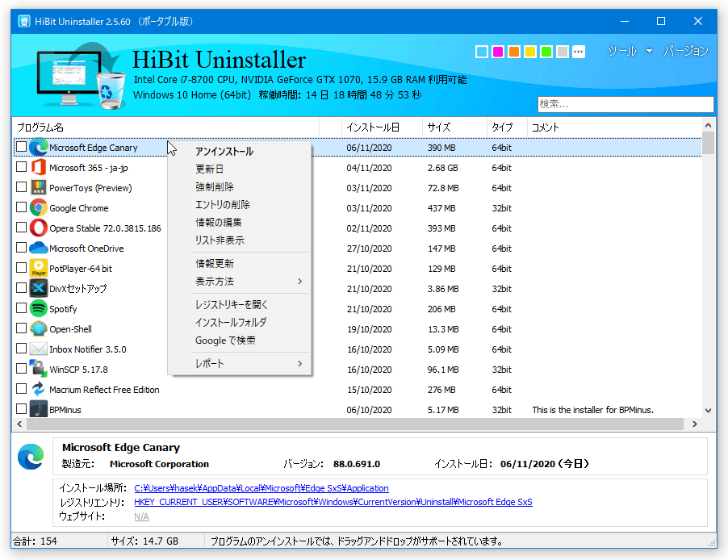The height and width of the screenshot is (560, 728).
Task: Click the PotPlayer-64 bit icon
Action: (39, 269)
